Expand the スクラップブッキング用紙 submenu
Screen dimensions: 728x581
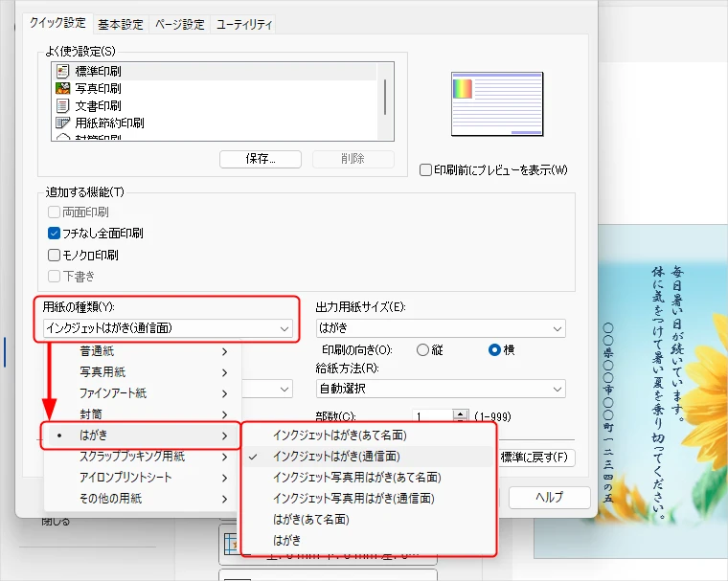pos(143,457)
